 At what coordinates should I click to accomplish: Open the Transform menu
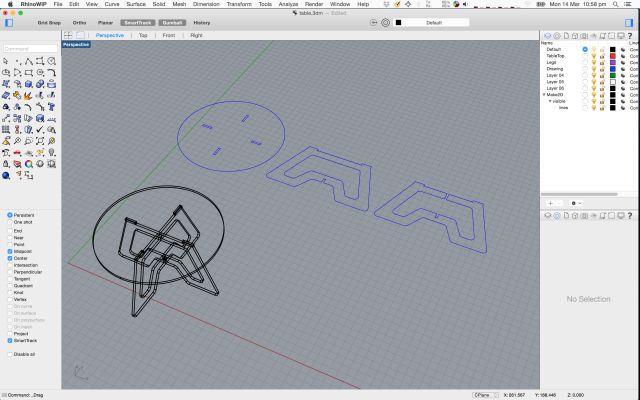(x=239, y=4)
